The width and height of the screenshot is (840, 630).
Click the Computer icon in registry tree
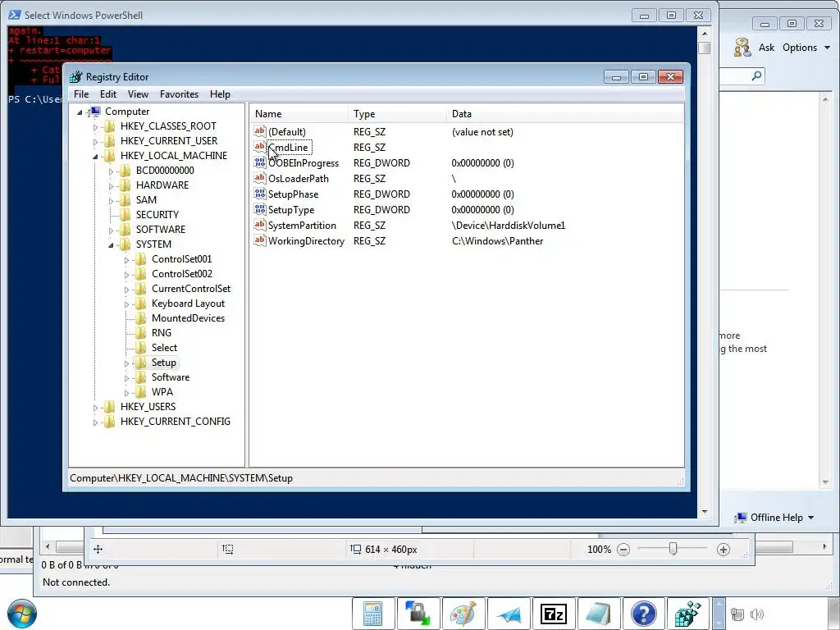(x=94, y=112)
